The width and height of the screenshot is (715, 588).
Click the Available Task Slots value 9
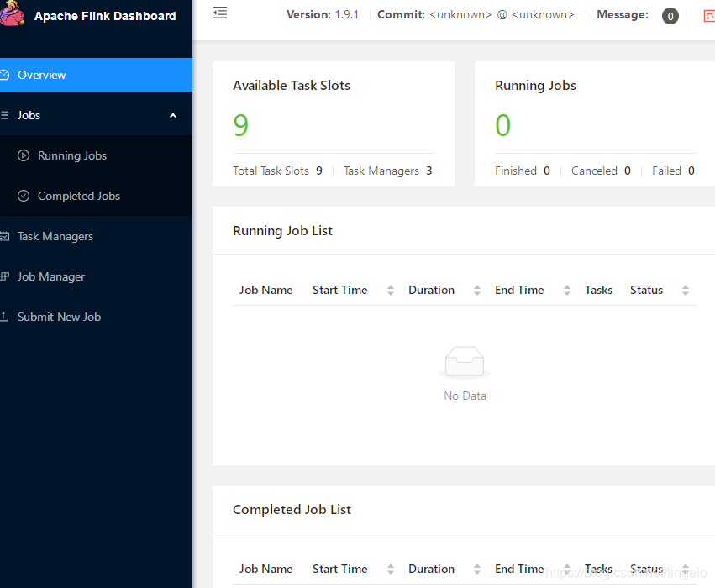pos(241,125)
